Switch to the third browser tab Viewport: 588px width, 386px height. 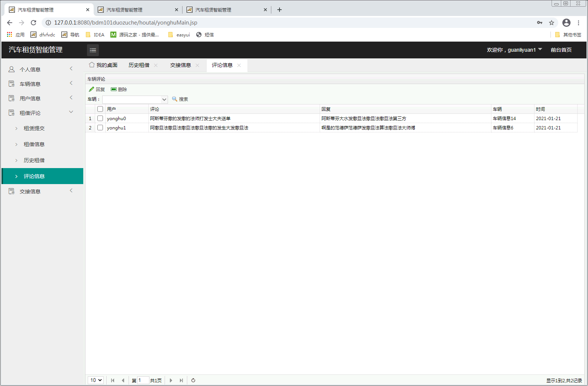click(x=227, y=10)
